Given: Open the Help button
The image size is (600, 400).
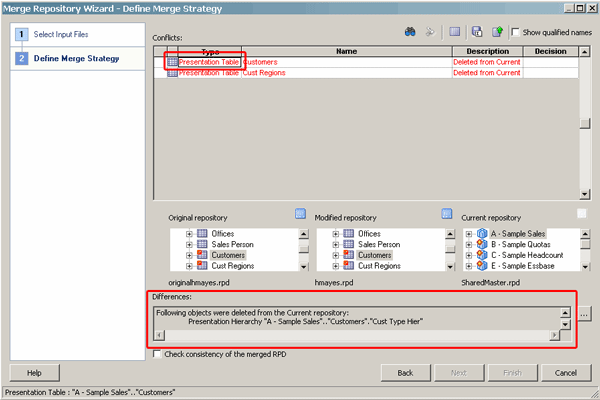Looking at the screenshot, I should [34, 373].
